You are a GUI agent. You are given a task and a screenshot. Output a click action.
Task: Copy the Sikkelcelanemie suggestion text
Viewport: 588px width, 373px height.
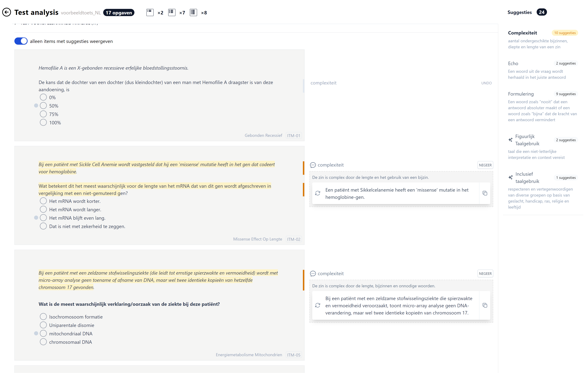(x=485, y=193)
